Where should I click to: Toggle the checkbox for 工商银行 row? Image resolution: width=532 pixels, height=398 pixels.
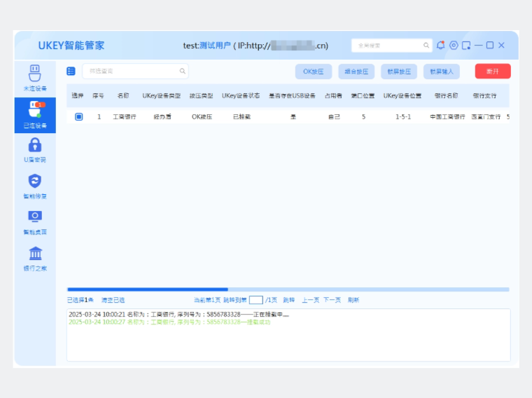78,117
